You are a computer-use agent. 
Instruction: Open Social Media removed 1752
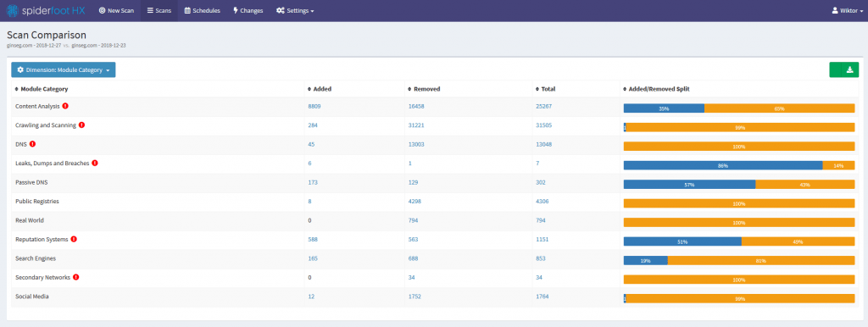(x=415, y=297)
